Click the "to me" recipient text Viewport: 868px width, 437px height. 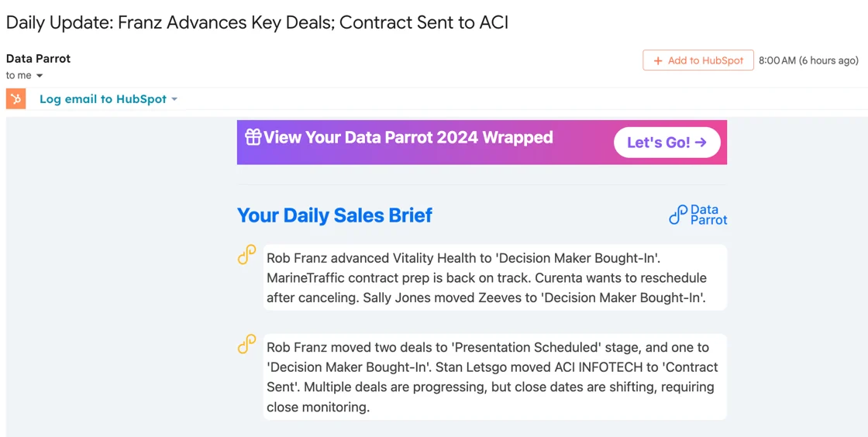[x=19, y=75]
